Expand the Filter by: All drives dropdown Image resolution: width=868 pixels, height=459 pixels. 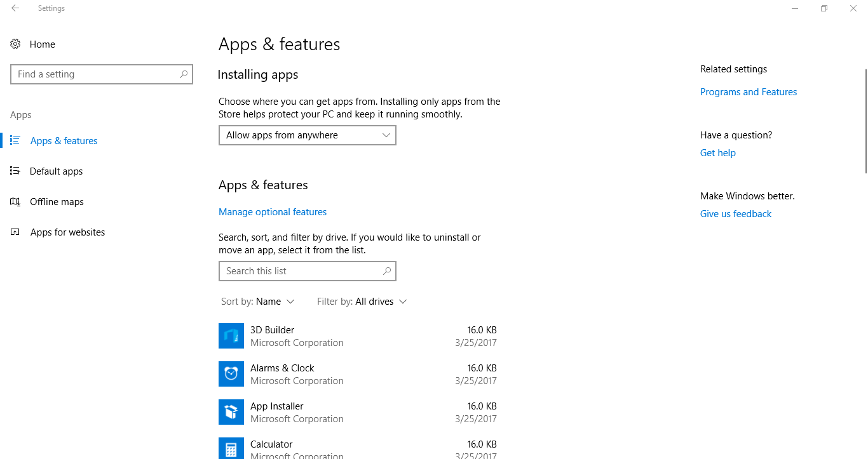coord(362,302)
